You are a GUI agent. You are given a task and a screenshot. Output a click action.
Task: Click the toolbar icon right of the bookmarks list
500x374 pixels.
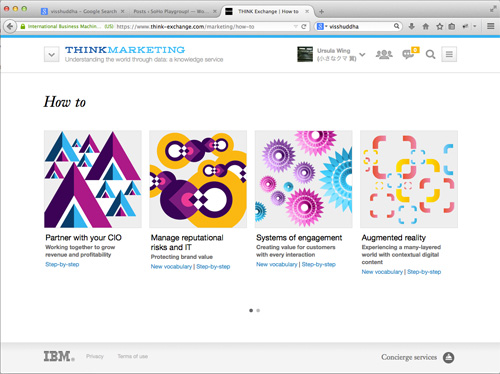click(465, 26)
